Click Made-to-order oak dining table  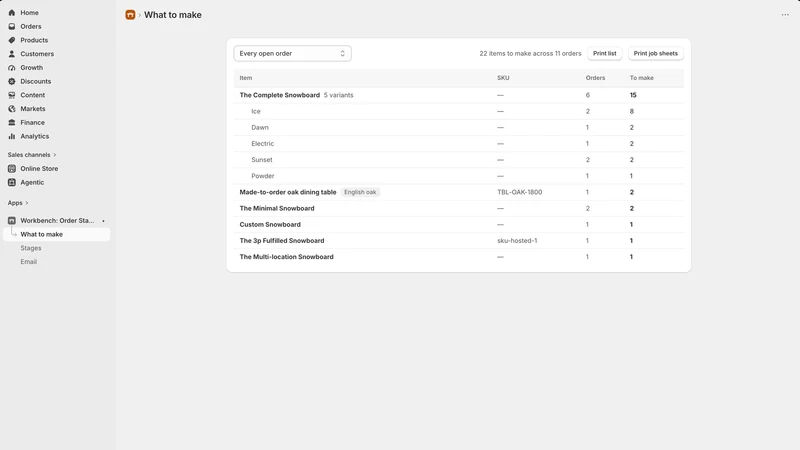pos(288,192)
